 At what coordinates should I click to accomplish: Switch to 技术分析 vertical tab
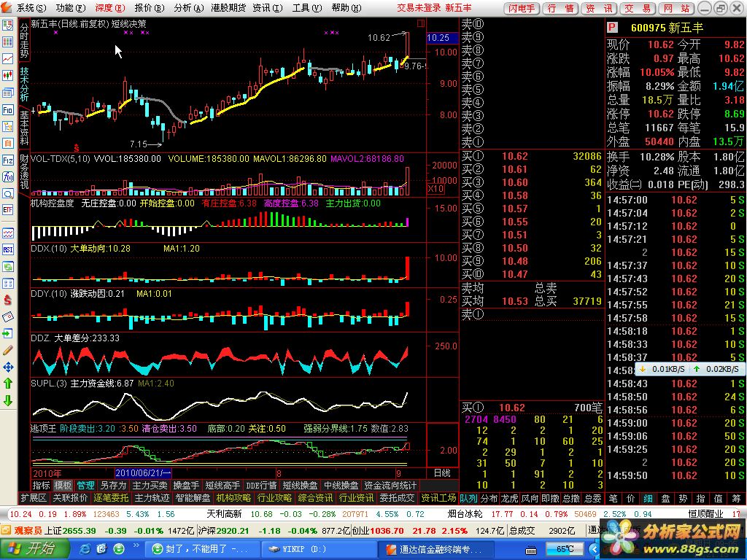tap(24, 84)
